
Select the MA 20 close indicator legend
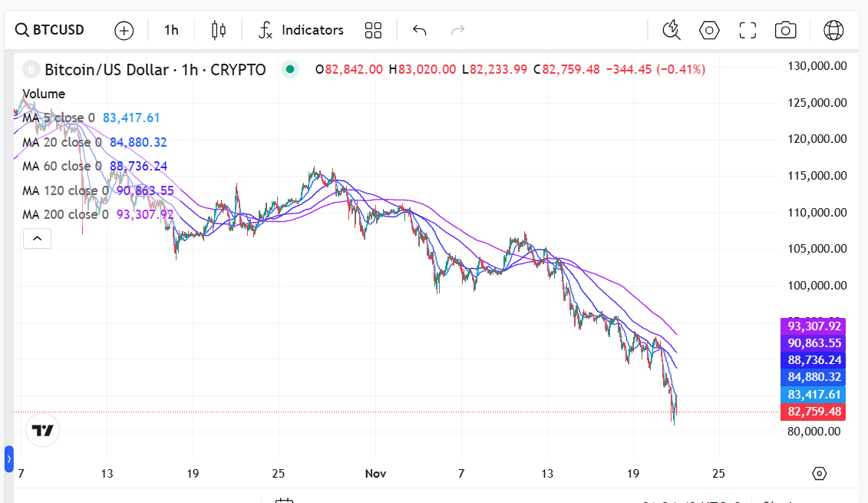62,142
